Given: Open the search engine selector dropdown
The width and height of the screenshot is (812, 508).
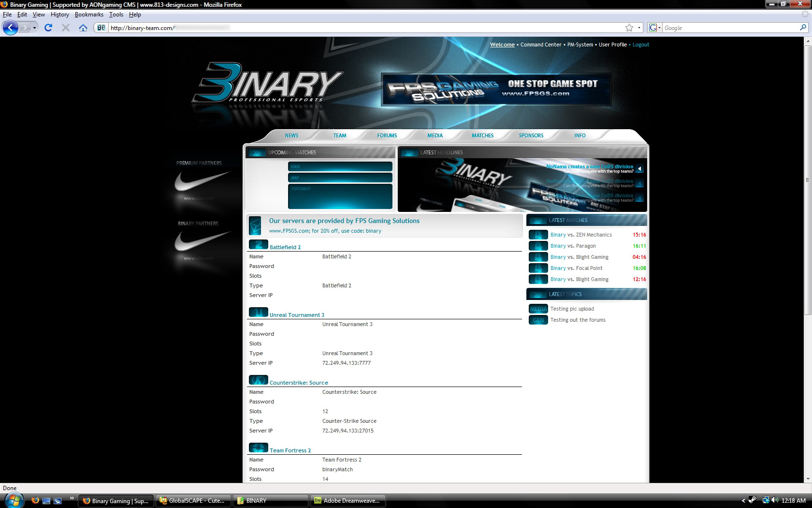Looking at the screenshot, I should coord(654,28).
